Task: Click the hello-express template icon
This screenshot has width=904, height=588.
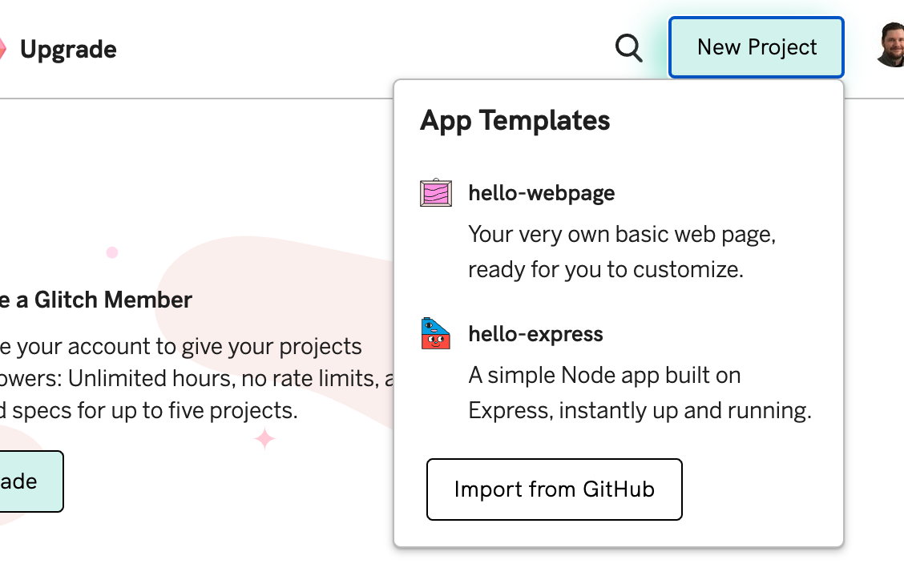Action: [436, 334]
